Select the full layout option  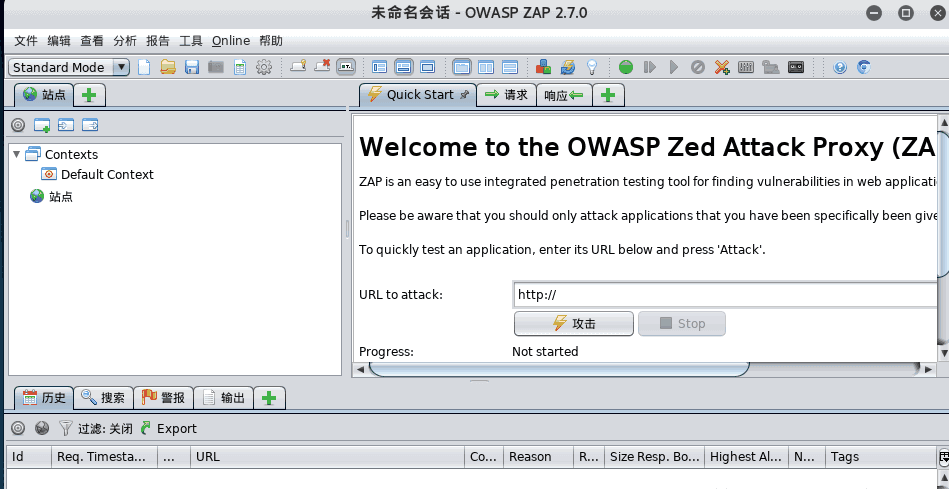coord(428,67)
